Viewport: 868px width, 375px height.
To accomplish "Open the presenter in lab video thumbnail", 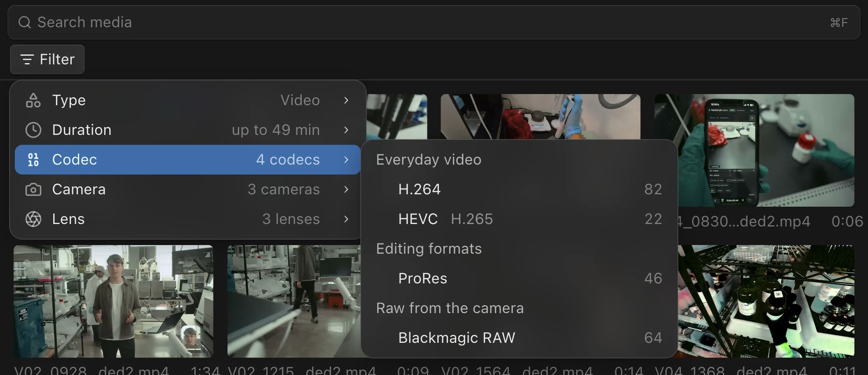I will 113,301.
